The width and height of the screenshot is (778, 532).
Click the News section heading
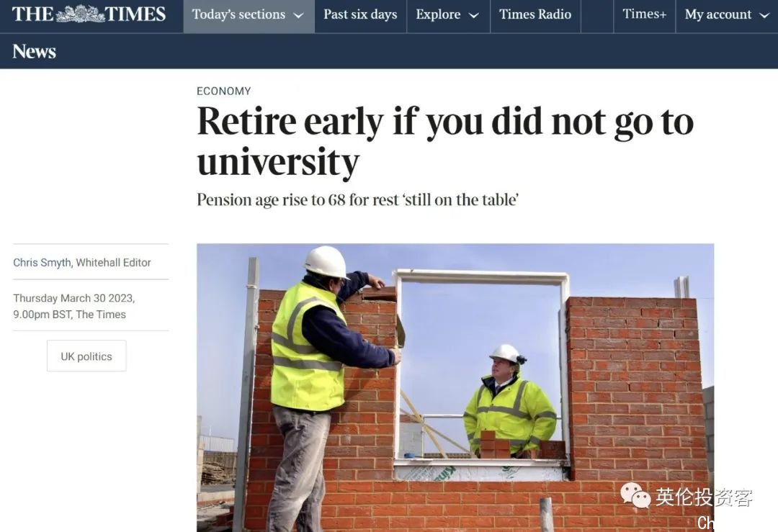click(x=34, y=51)
